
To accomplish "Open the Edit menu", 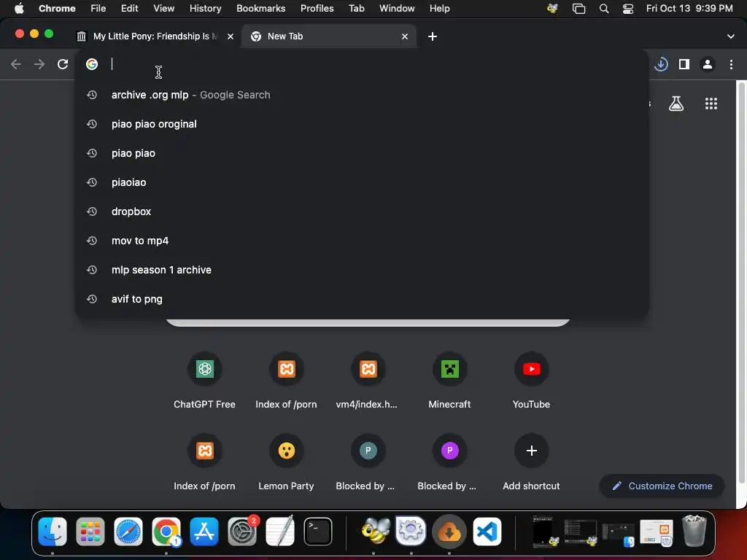I will [x=129, y=9].
